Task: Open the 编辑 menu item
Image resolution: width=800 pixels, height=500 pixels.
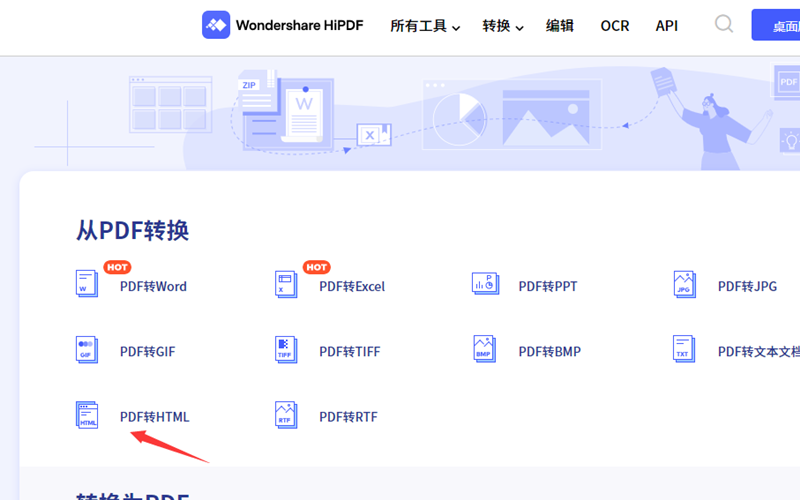Action: pyautogui.click(x=560, y=26)
